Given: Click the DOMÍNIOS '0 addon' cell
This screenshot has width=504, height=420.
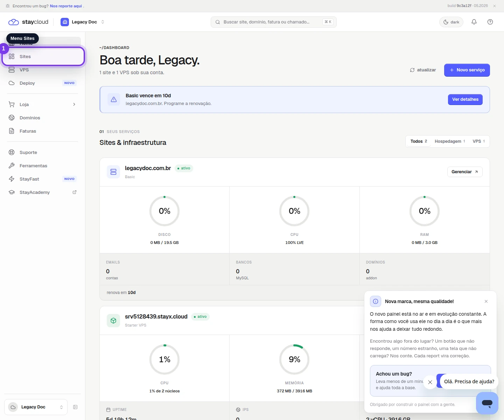Looking at the screenshot, I should click(x=425, y=269).
